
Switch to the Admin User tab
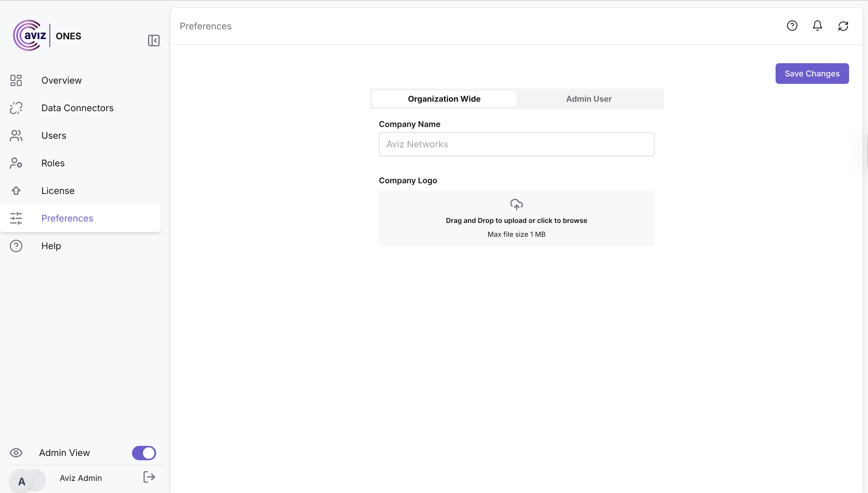(589, 99)
